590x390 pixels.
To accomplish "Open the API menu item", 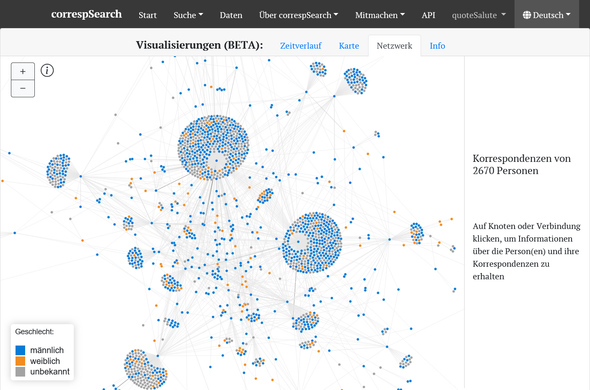I will pyautogui.click(x=428, y=15).
